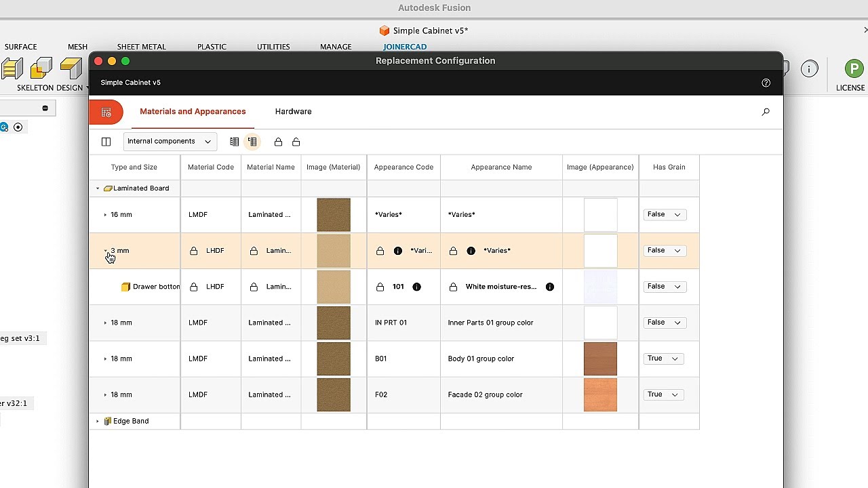This screenshot has height=488, width=868.
Task: Click the collapse pill icon in Fusion browser
Action: coord(45,108)
